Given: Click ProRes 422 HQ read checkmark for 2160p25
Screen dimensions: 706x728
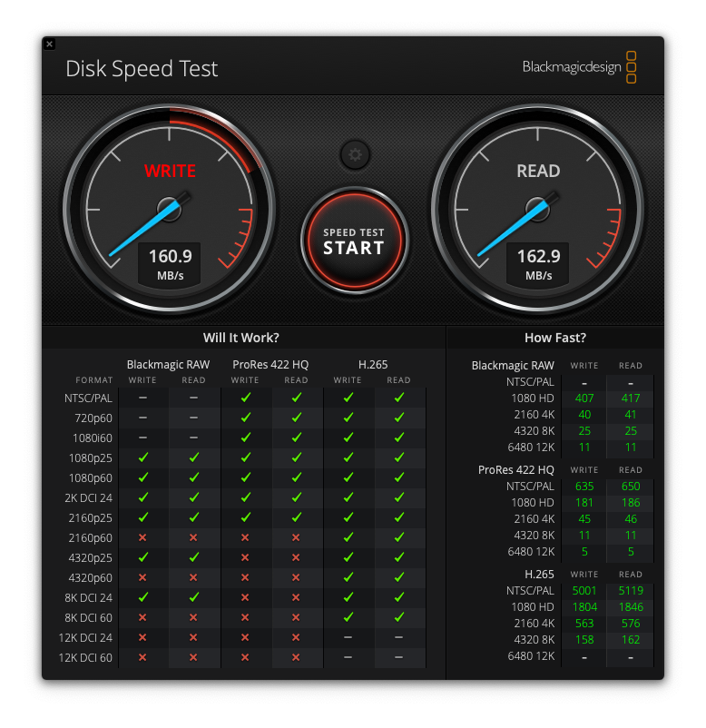Looking at the screenshot, I should coord(296,517).
